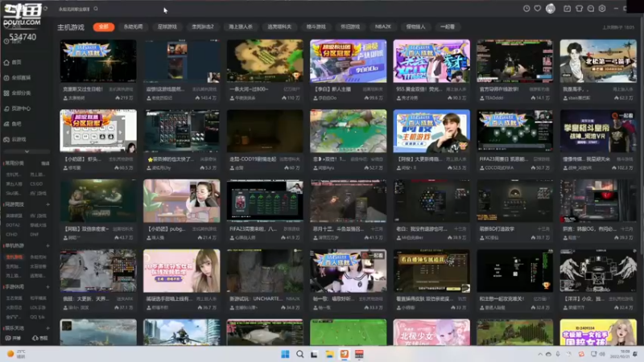The height and width of the screenshot is (362, 644).
Task: Open File Explorer from the taskbar
Action: pyautogui.click(x=329, y=354)
